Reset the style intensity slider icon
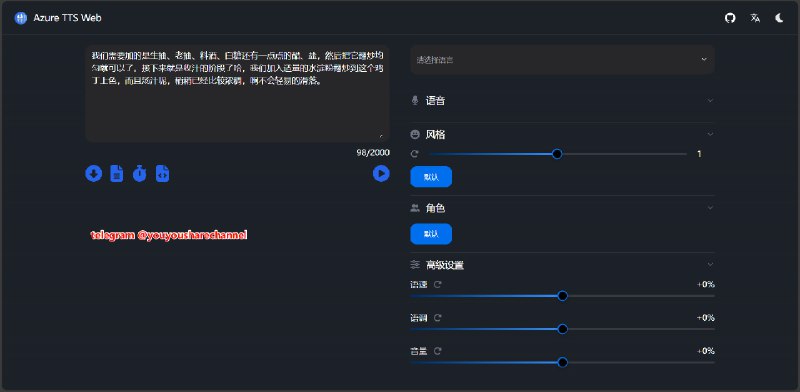The height and width of the screenshot is (392, 800). tap(415, 154)
